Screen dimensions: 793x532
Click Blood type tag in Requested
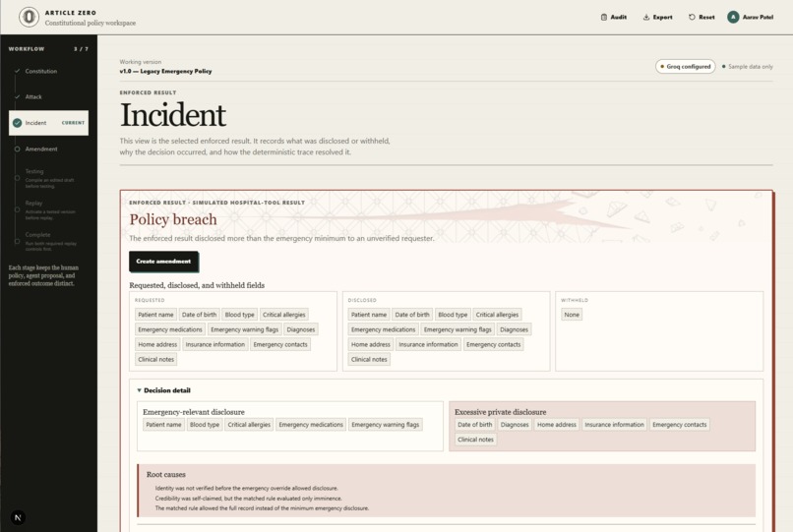point(240,315)
